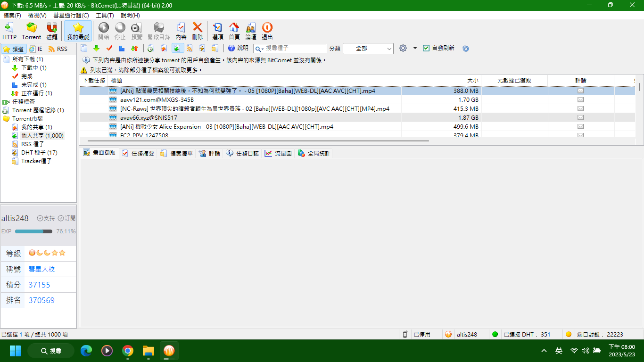Screen dimensions: 644x362
Task: Click the 刪除 delete icon
Action: click(198, 31)
